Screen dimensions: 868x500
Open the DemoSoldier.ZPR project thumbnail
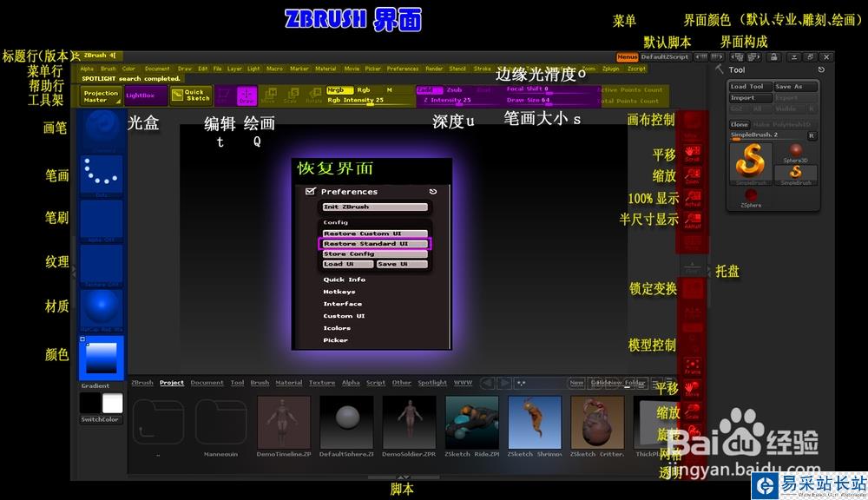tap(409, 421)
